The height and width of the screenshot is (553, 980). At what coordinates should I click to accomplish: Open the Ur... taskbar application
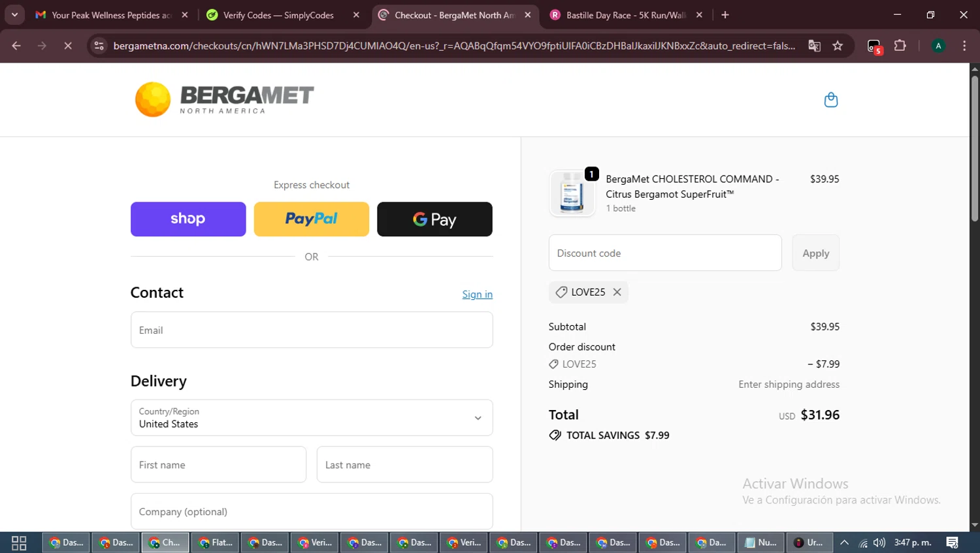point(809,543)
